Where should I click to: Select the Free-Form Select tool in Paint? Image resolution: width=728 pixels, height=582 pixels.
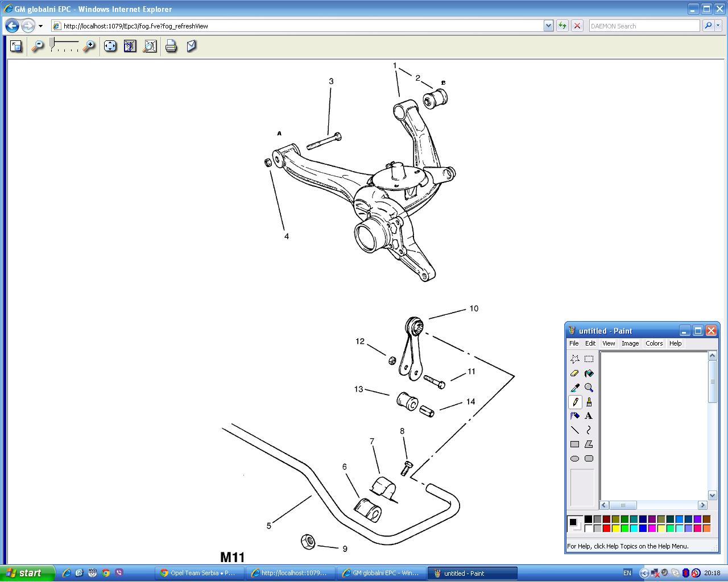click(x=575, y=359)
